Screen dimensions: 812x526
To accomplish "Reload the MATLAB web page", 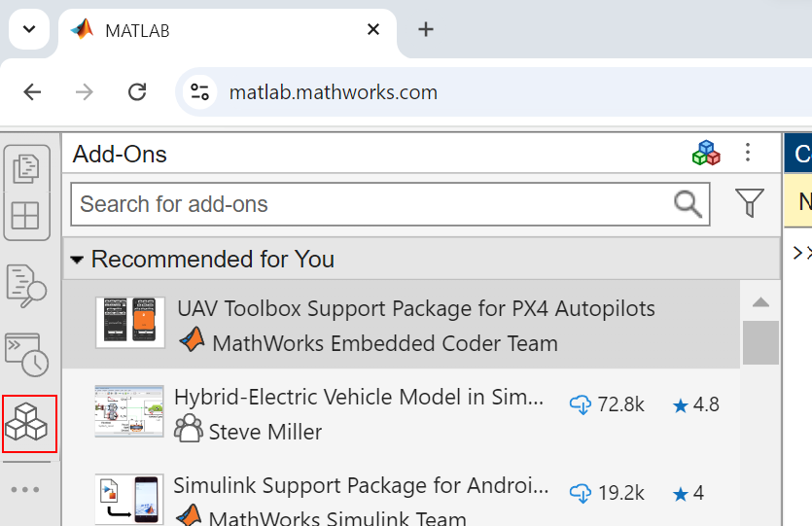I will [x=137, y=92].
